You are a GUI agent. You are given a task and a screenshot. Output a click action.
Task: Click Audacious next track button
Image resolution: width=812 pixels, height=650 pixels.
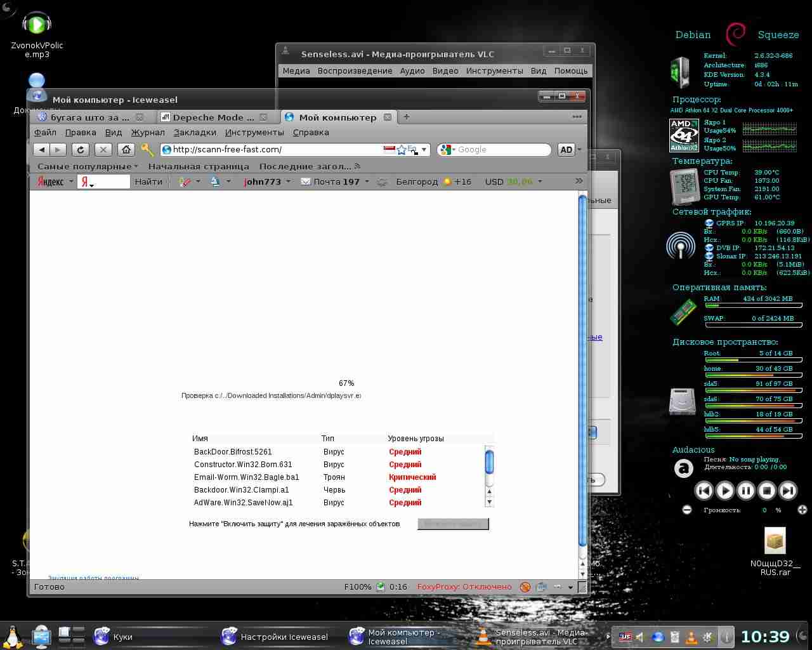tap(787, 491)
